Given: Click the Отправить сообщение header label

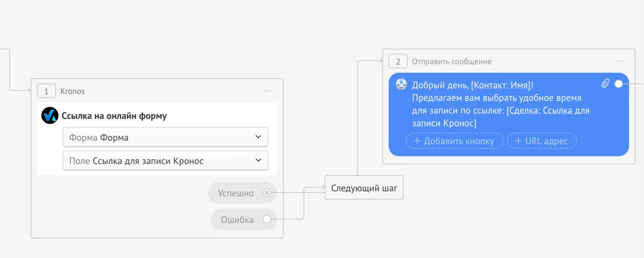Looking at the screenshot, I should [452, 61].
